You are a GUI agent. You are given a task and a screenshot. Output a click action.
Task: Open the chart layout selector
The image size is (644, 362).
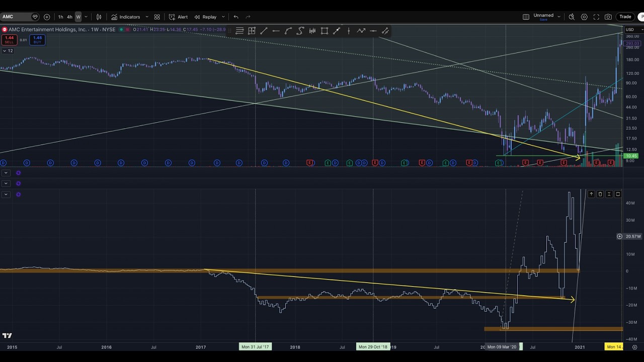526,17
